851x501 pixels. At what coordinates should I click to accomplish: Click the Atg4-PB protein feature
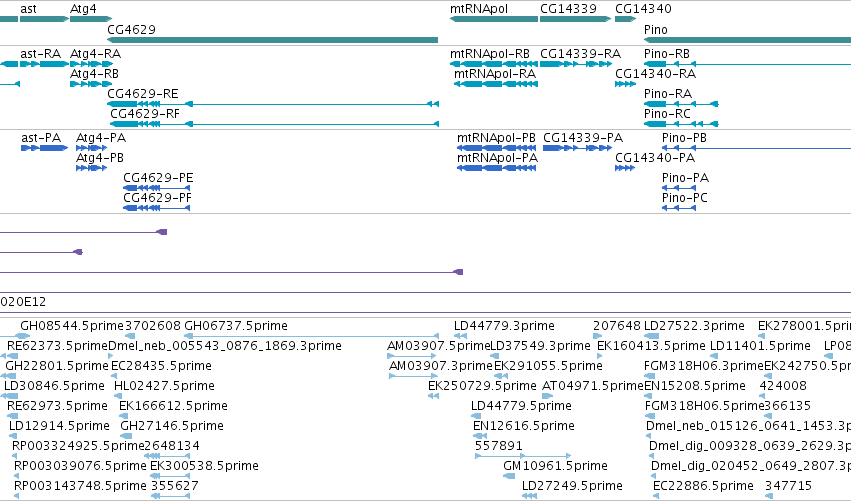91,168
